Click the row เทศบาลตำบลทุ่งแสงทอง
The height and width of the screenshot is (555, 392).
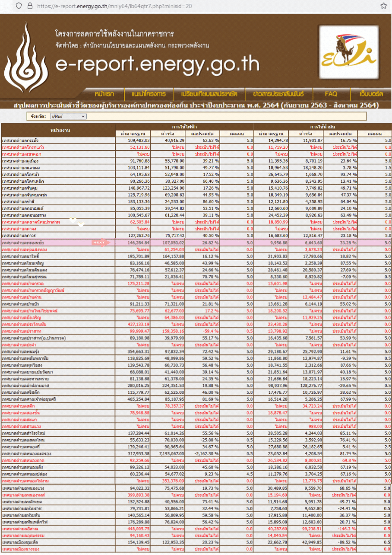coord(196,249)
